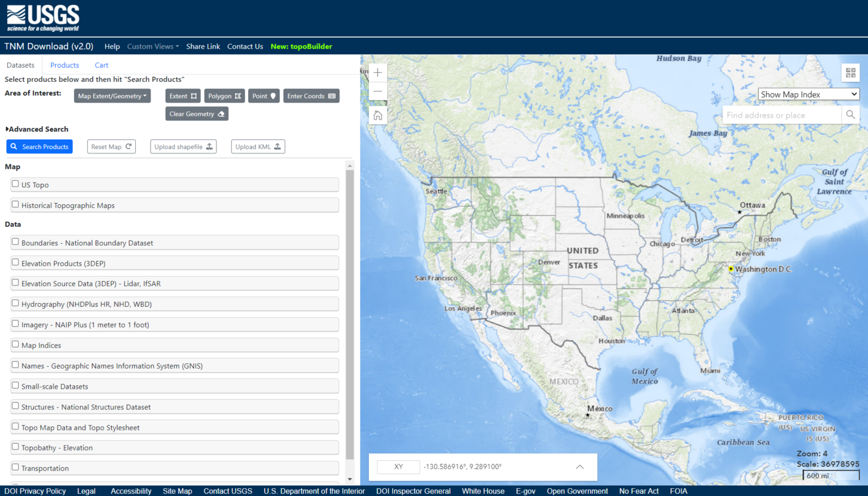Enable Small-scale Datasets

click(x=16, y=385)
